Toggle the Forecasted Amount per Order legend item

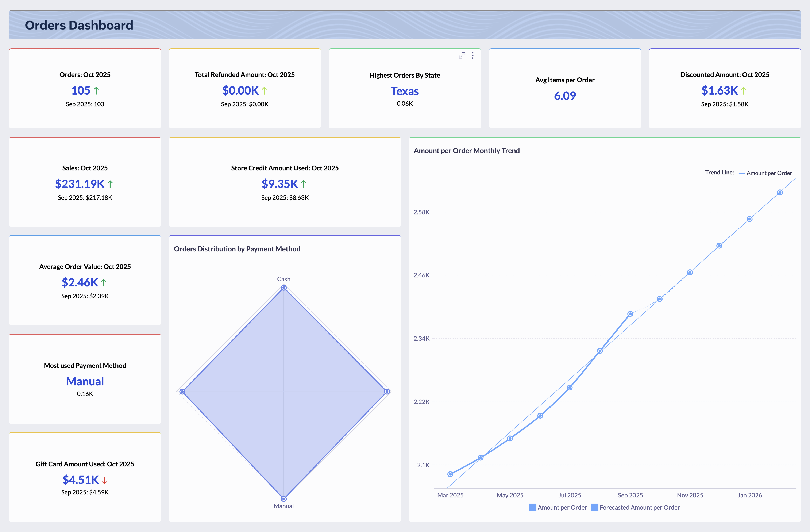coord(639,507)
